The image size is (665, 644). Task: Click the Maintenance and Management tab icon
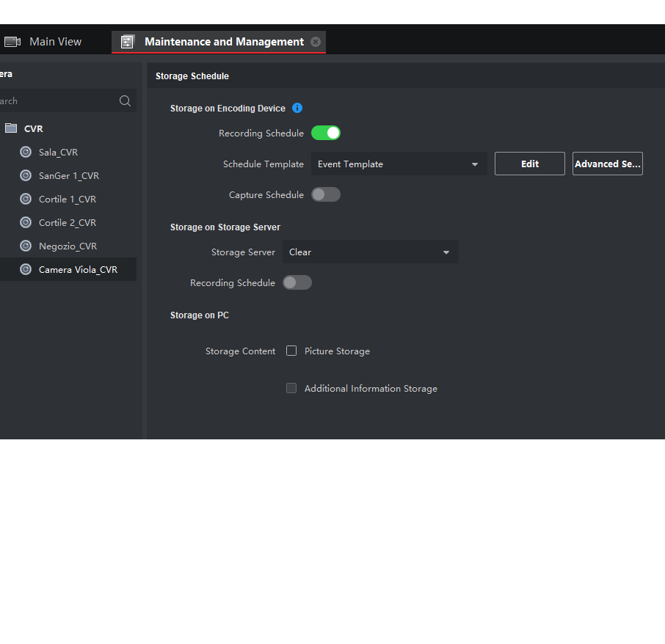click(128, 42)
